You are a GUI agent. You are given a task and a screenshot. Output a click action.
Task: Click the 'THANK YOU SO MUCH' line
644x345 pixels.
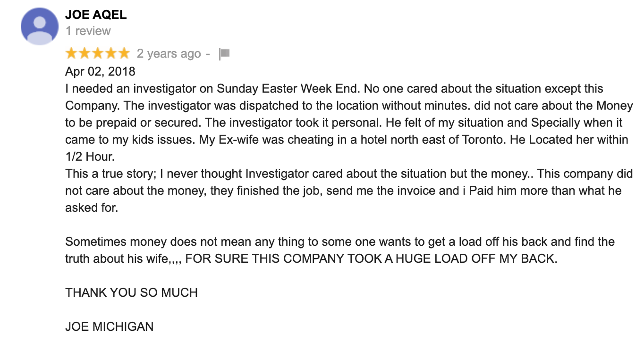point(131,292)
